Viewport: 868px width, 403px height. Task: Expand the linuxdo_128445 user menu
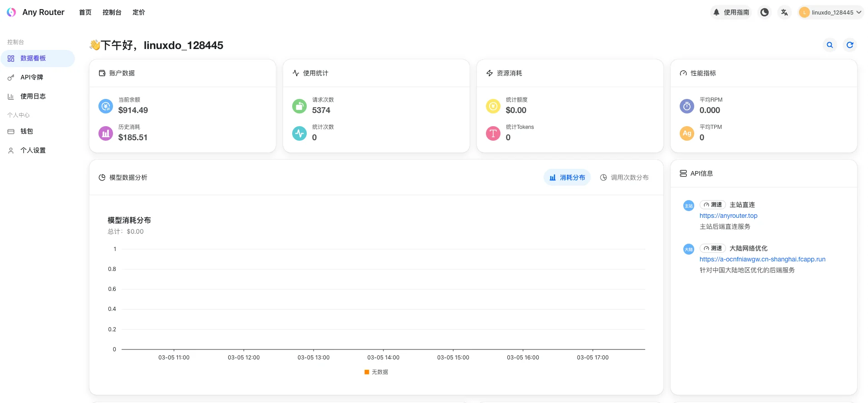831,12
